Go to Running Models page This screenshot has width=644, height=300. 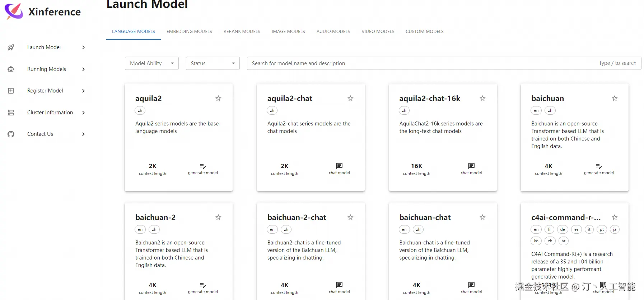(x=47, y=69)
